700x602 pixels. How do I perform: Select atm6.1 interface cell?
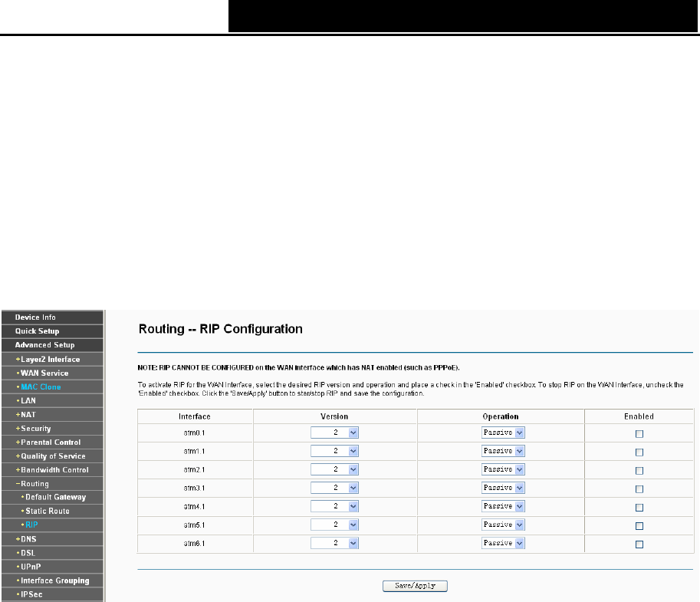195,544
